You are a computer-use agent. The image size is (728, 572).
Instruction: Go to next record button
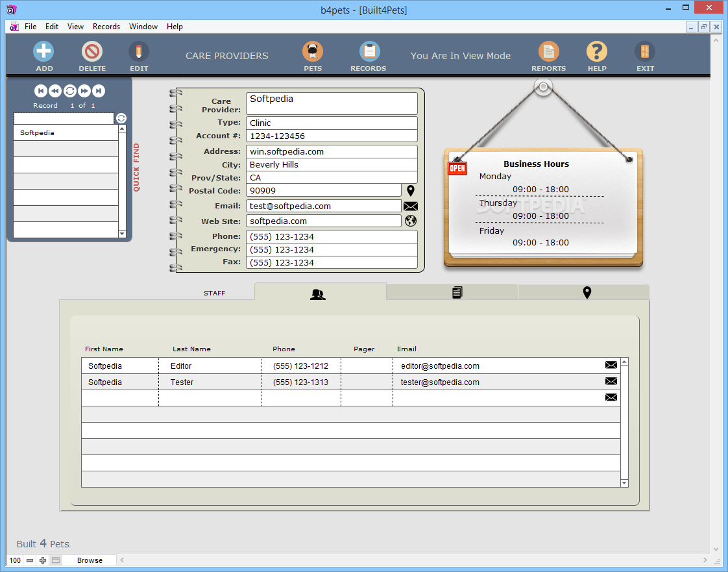pos(84,91)
